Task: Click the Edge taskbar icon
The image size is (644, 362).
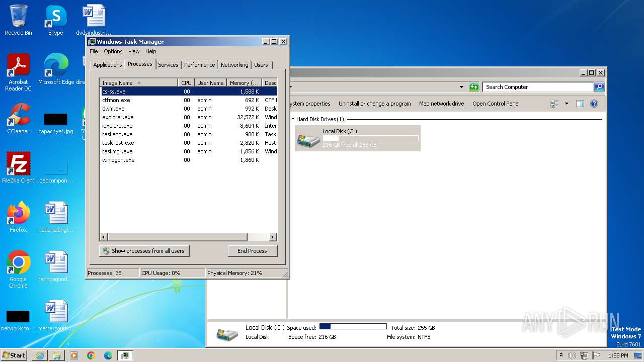Action: (x=108, y=355)
